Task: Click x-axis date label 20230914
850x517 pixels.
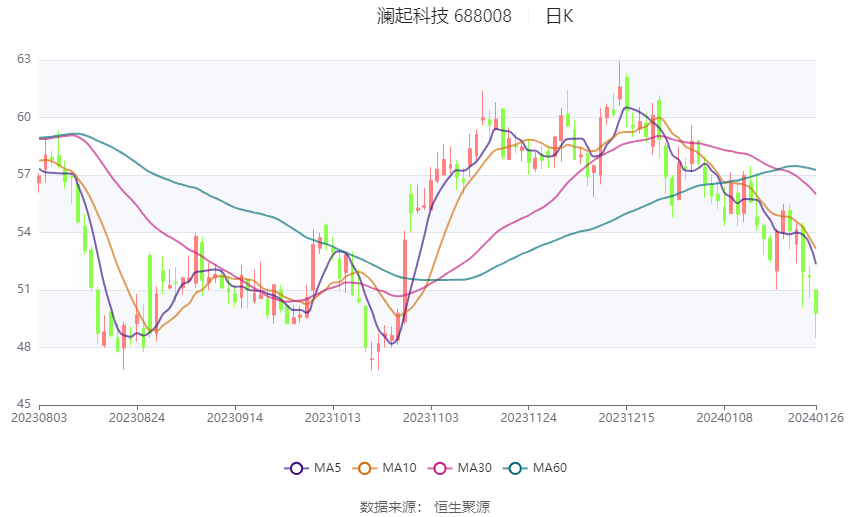Action: pos(235,418)
